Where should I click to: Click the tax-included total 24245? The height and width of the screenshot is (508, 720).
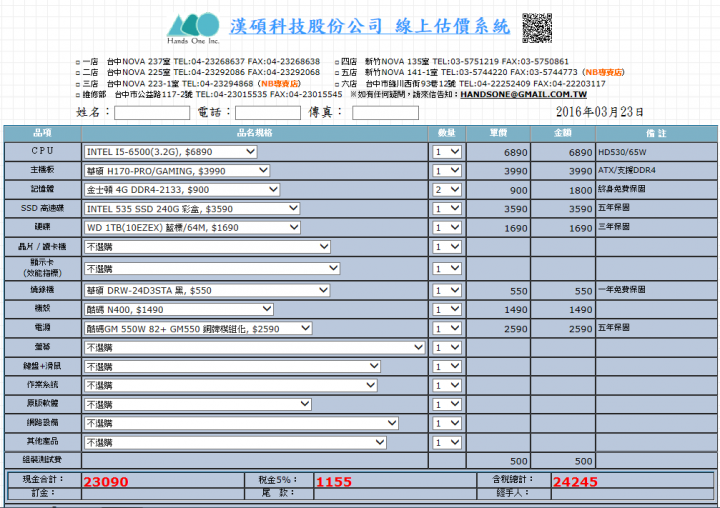click(x=575, y=481)
